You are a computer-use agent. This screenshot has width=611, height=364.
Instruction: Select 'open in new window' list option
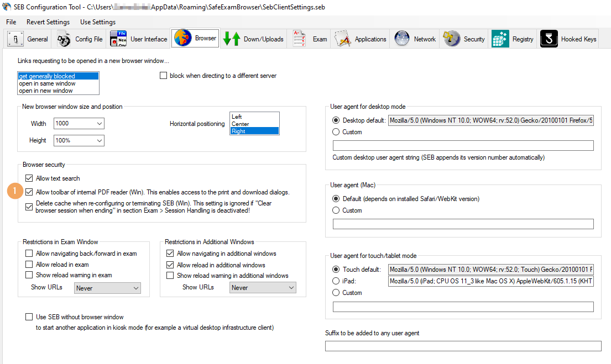[46, 91]
